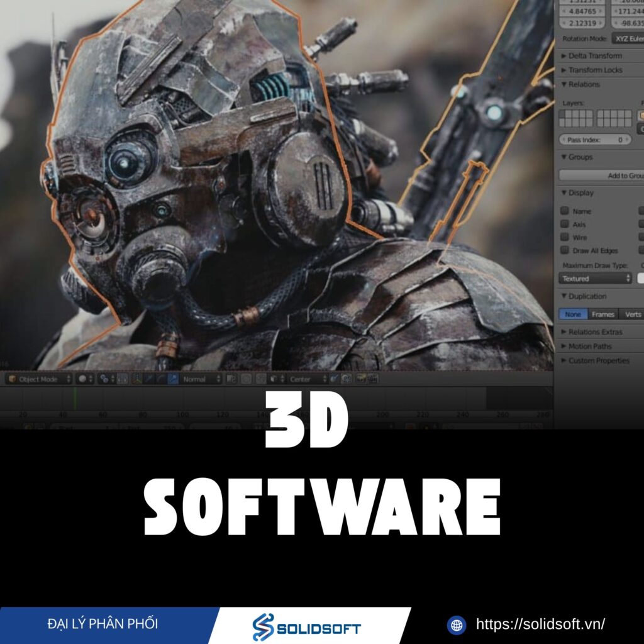Expand the Relations Extras panel
The height and width of the screenshot is (644, 644).
tap(592, 332)
